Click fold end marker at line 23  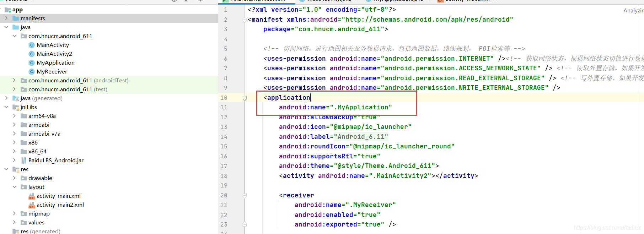coord(245,224)
